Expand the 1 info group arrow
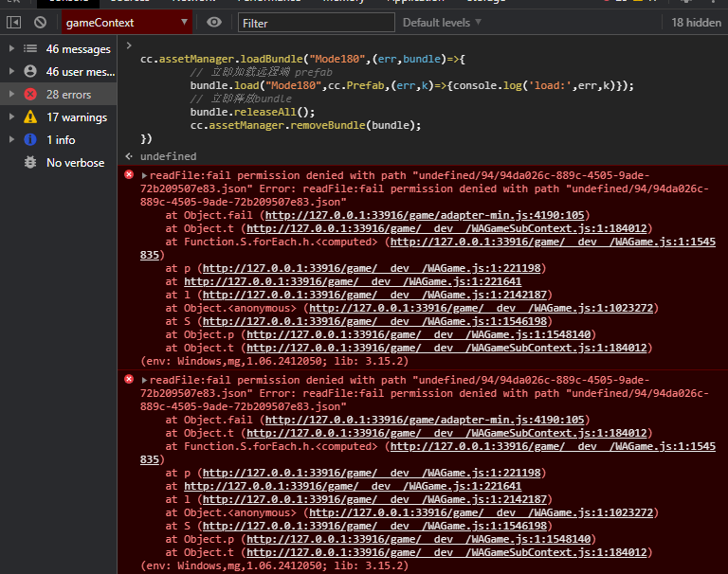The image size is (728, 574). point(11,139)
